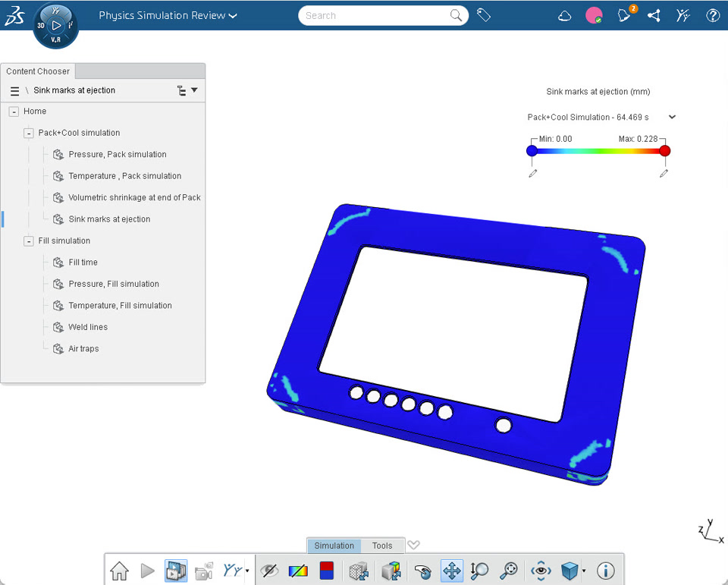
Task: Click the Home icon in bottom toolbar
Action: tap(119, 571)
